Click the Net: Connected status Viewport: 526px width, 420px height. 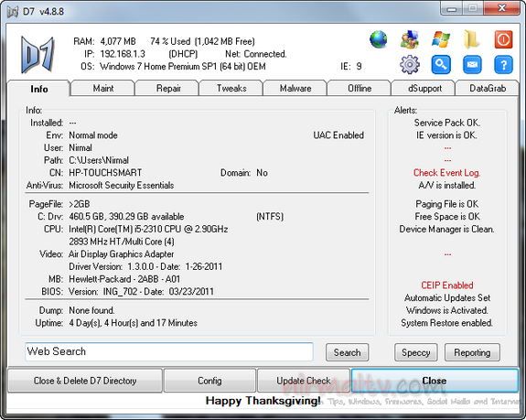[x=255, y=54]
